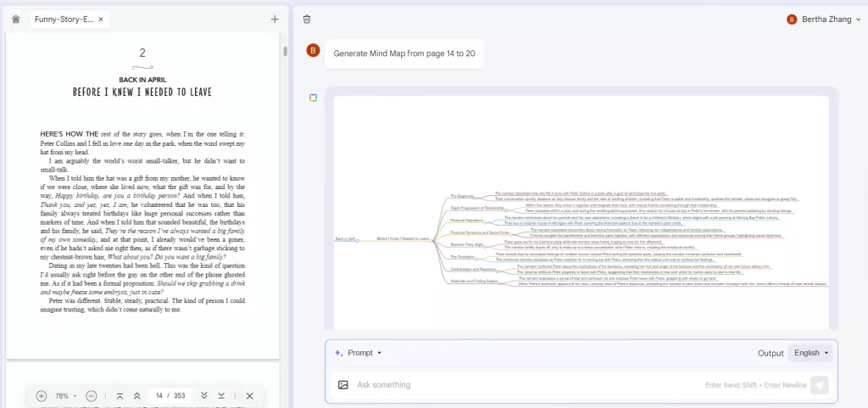
Task: Attach an image using the picture icon
Action: (x=342, y=384)
